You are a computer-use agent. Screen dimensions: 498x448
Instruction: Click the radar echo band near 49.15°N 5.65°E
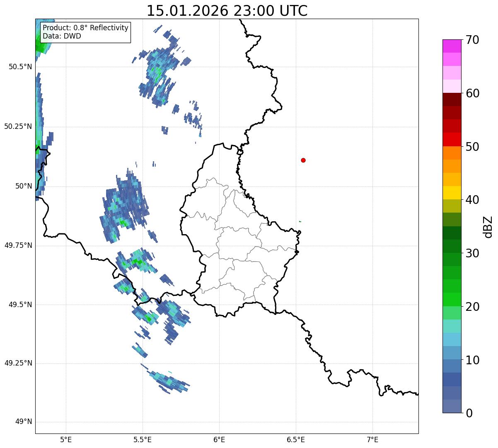click(169, 381)
